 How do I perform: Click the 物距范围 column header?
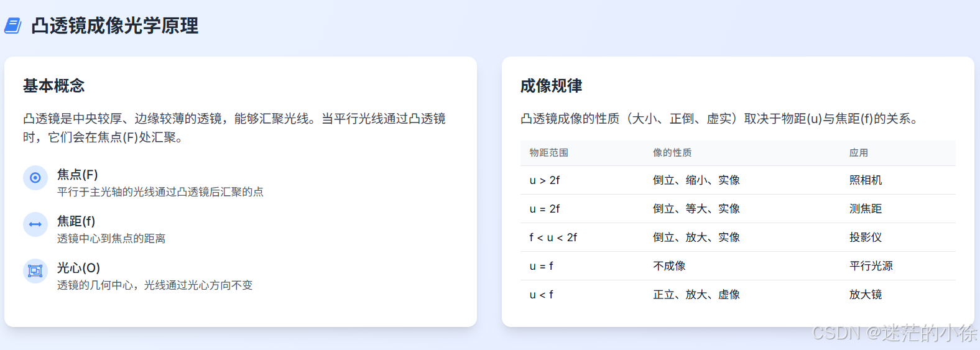549,153
